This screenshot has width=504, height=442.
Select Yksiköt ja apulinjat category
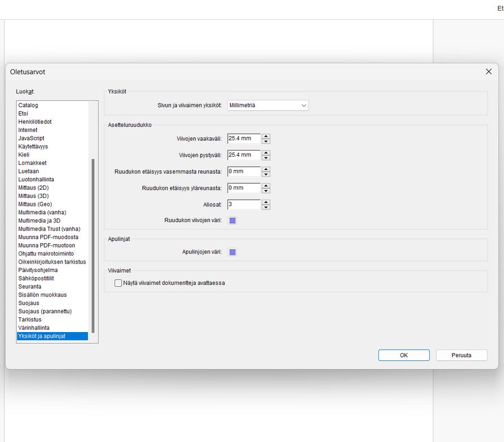53,336
